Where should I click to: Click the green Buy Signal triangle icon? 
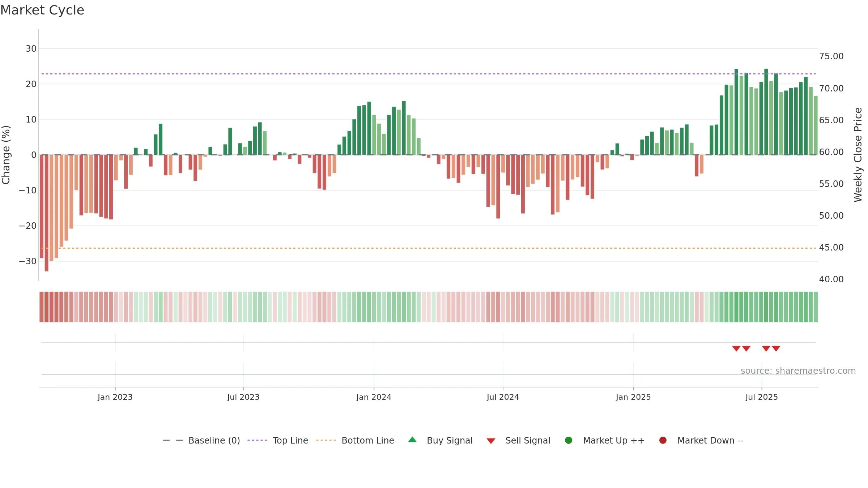412,440
